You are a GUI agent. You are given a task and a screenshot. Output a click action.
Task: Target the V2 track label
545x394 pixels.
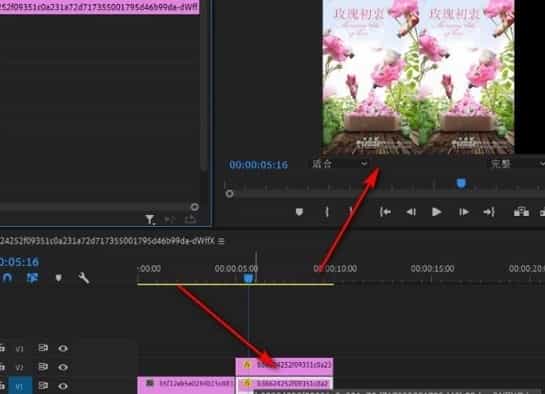coord(19,367)
